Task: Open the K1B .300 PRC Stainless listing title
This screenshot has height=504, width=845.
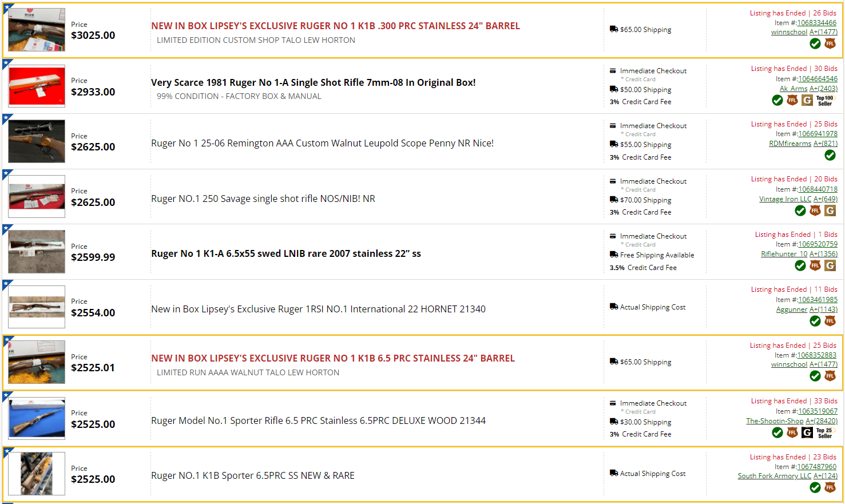Action: (x=335, y=26)
